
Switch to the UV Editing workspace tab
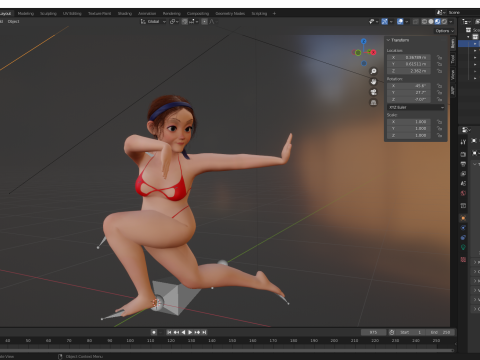pos(72,14)
